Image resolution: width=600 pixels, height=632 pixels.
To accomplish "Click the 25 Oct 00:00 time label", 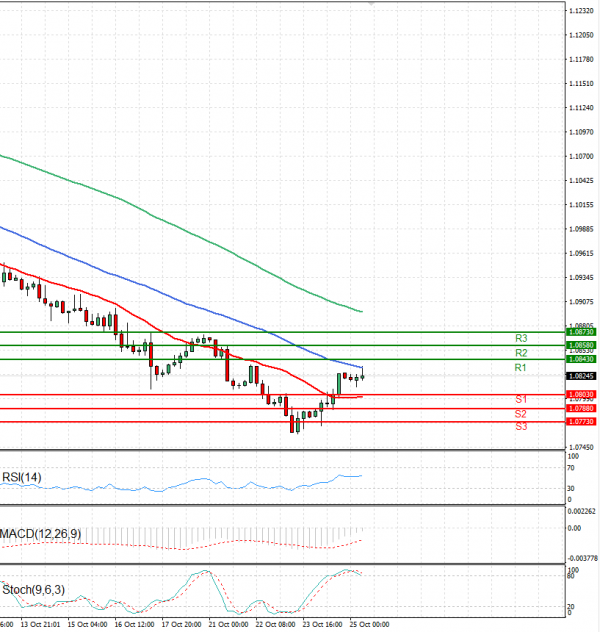I will coord(370,624).
